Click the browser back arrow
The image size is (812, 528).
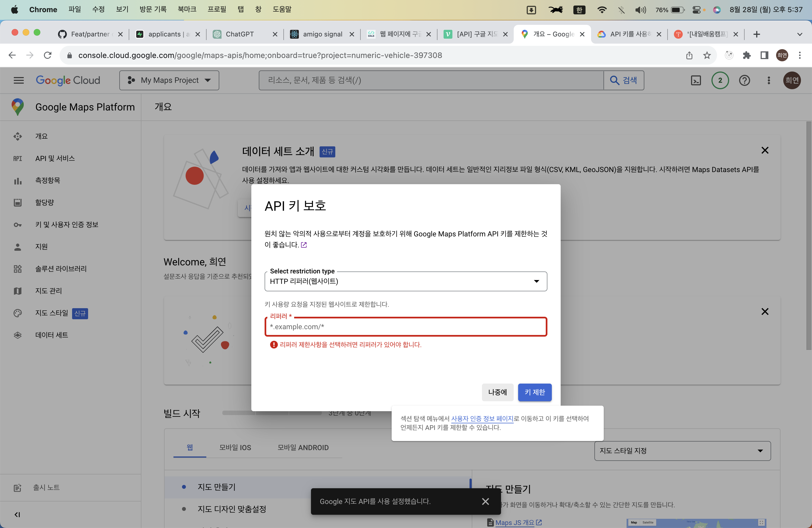(x=12, y=55)
